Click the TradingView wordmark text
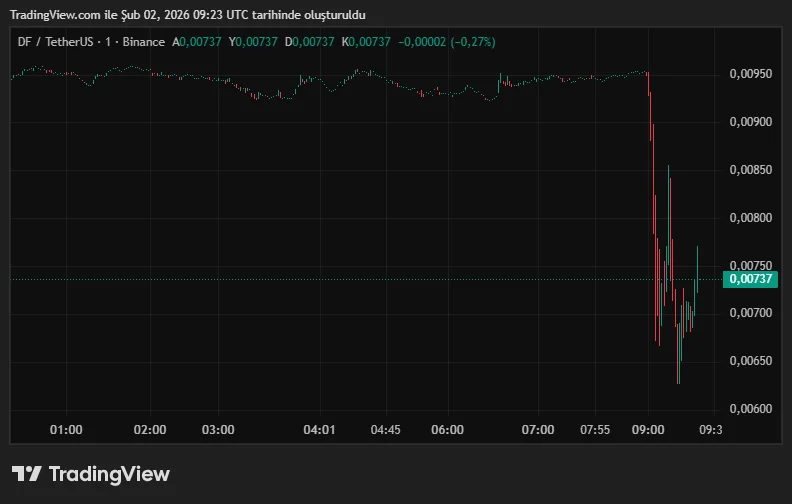 tap(109, 474)
